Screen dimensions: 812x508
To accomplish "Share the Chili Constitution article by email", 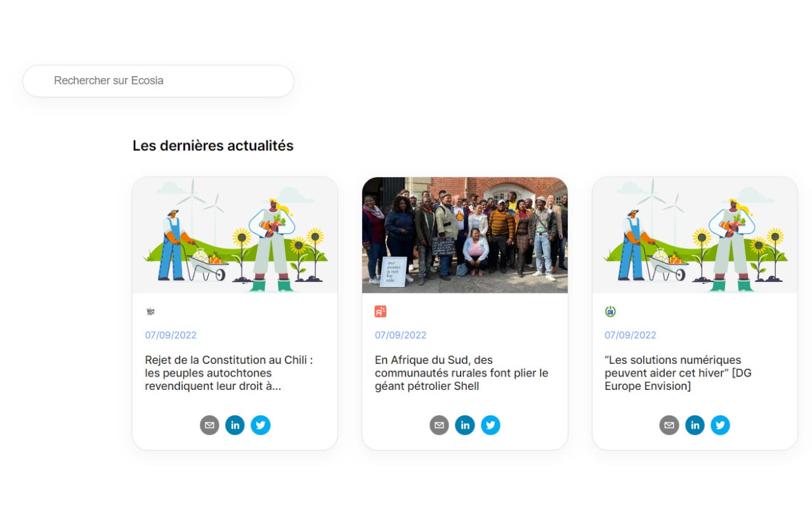I will click(x=209, y=425).
